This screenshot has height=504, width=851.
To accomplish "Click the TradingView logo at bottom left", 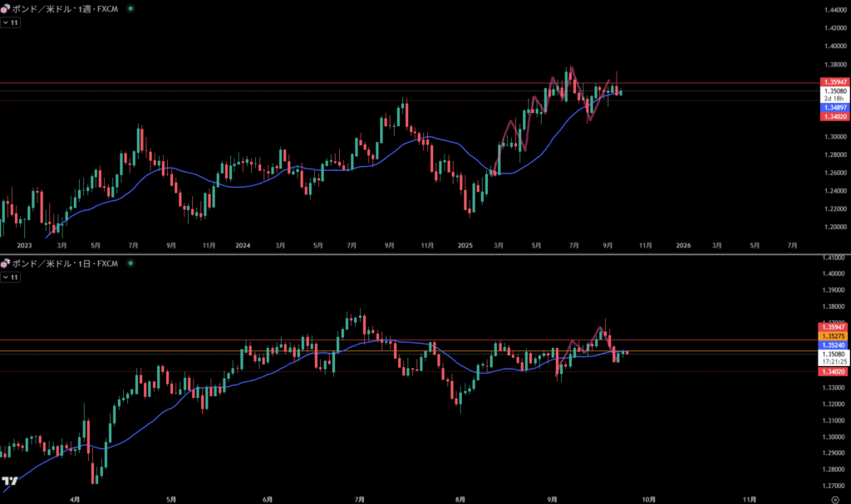I will (x=10, y=481).
